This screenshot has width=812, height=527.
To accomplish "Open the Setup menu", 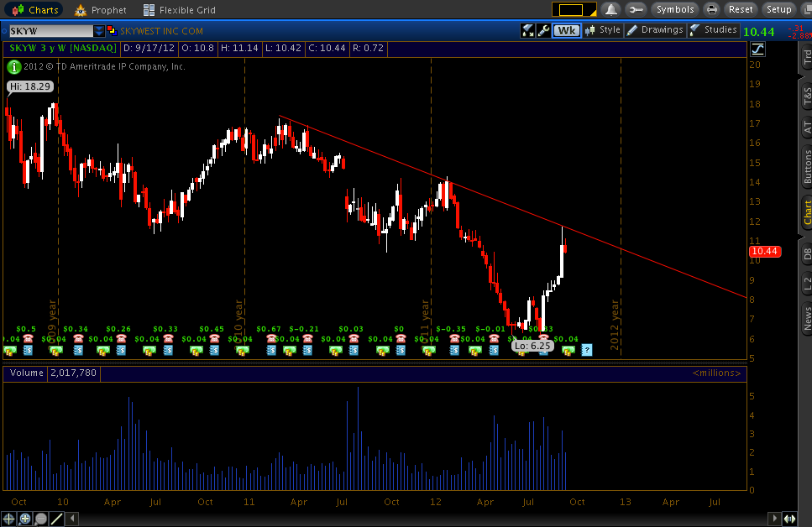I will coord(778,10).
